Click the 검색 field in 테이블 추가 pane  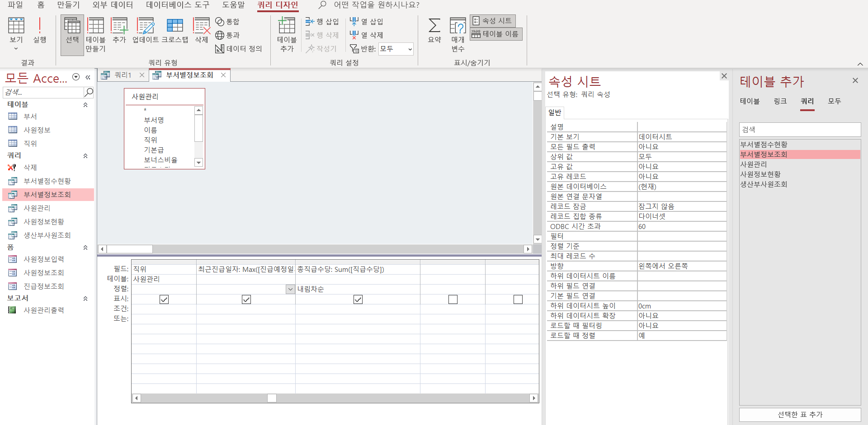pyautogui.click(x=799, y=130)
